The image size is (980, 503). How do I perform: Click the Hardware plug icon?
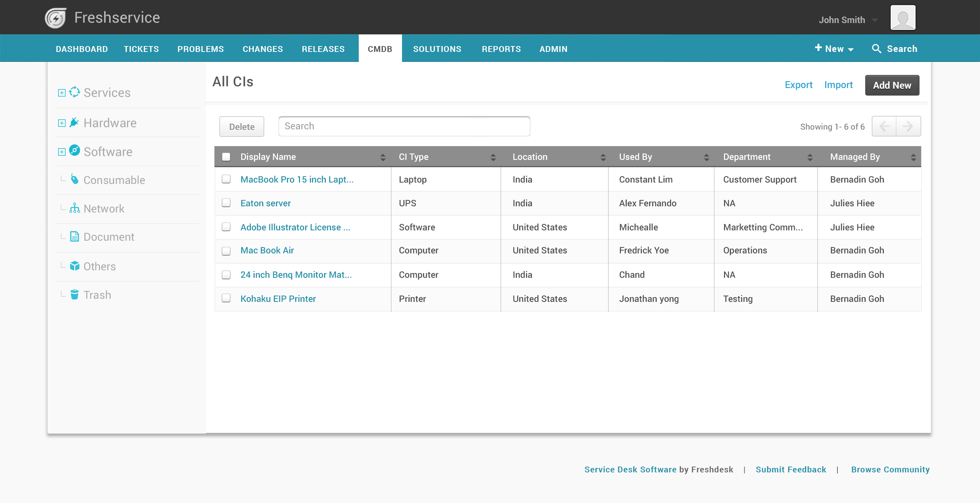point(75,123)
